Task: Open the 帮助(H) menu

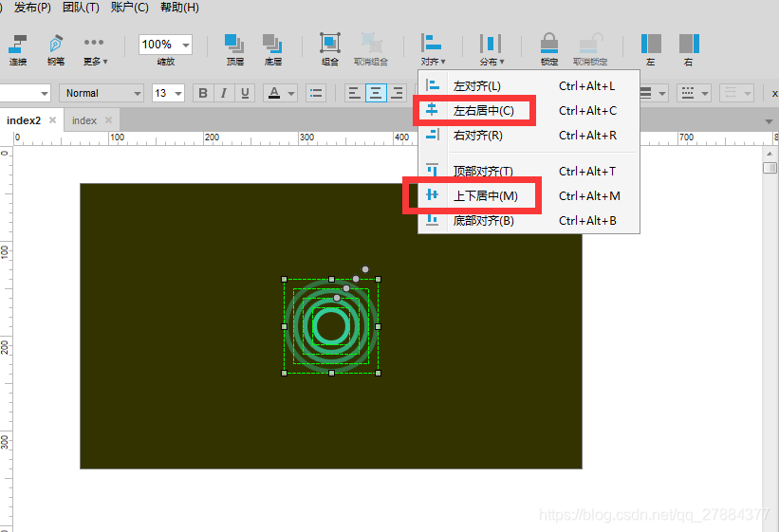Action: 179,8
